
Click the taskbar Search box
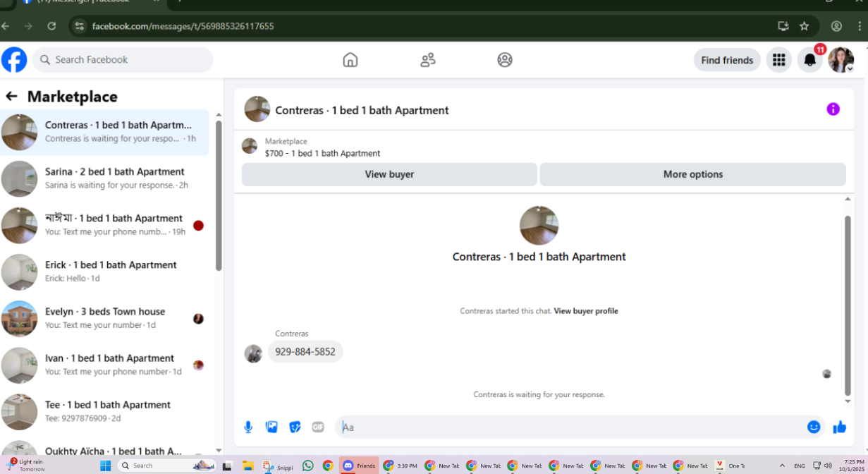(166, 466)
